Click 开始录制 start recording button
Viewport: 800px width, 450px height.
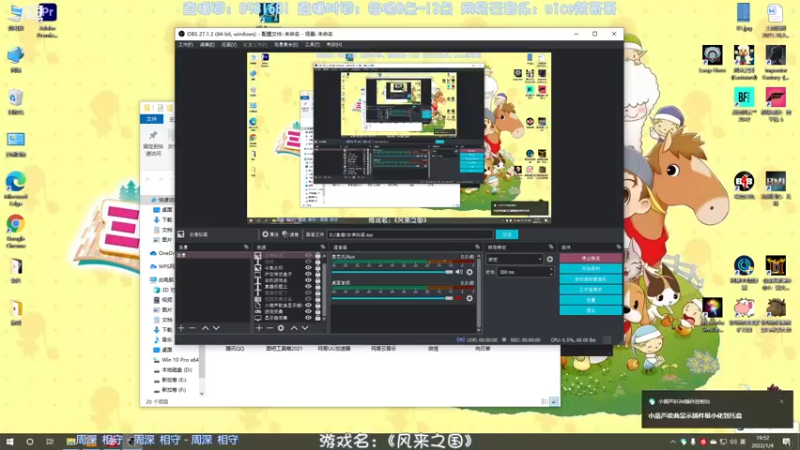coord(591,268)
